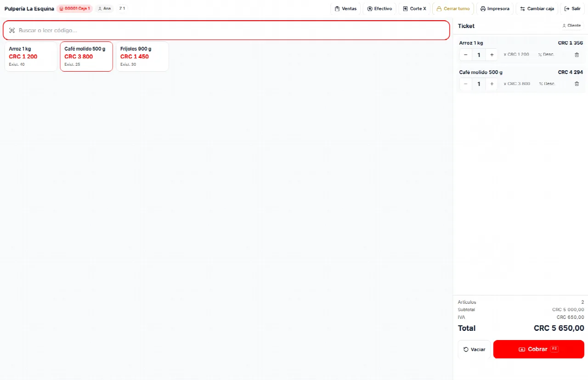Open the Impresora settings

pos(495,9)
